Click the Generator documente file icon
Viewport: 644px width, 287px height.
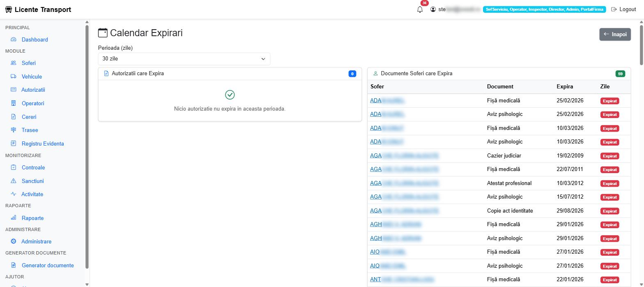pos(14,265)
